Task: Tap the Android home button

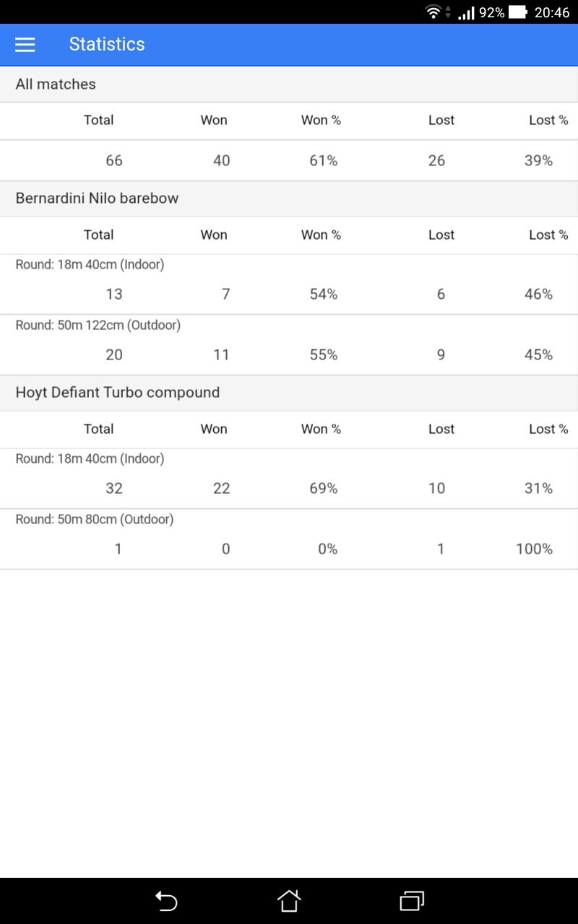Action: tap(289, 900)
